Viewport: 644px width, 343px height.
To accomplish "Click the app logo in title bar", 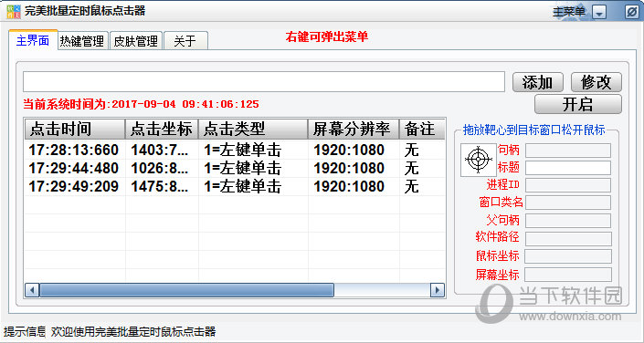I will [14, 12].
